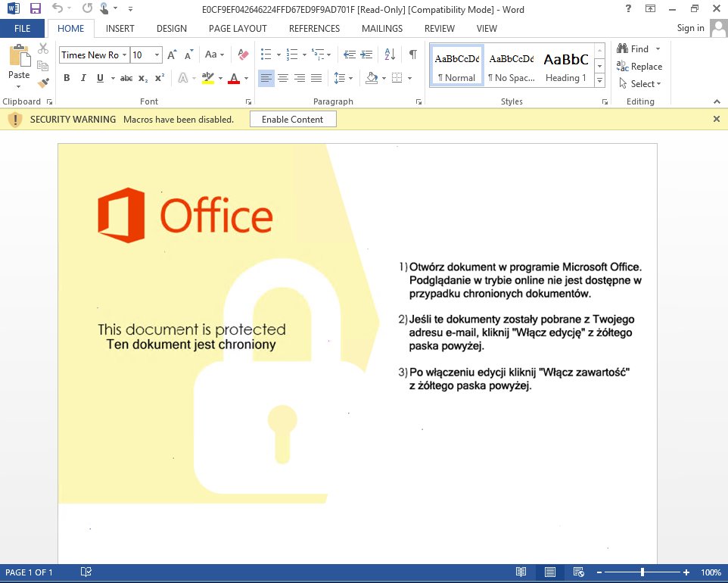Click the Center alignment icon
The image size is (728, 583).
click(x=283, y=78)
